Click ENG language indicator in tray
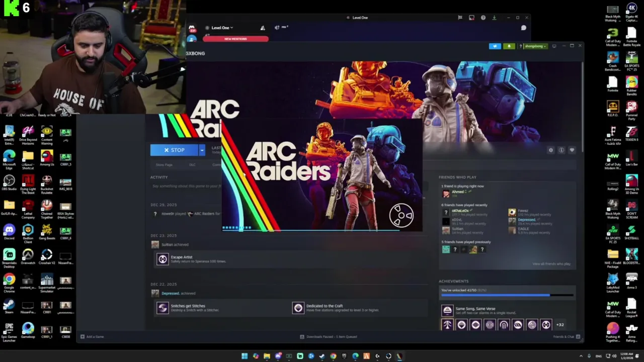644x362 pixels. [x=599, y=356]
